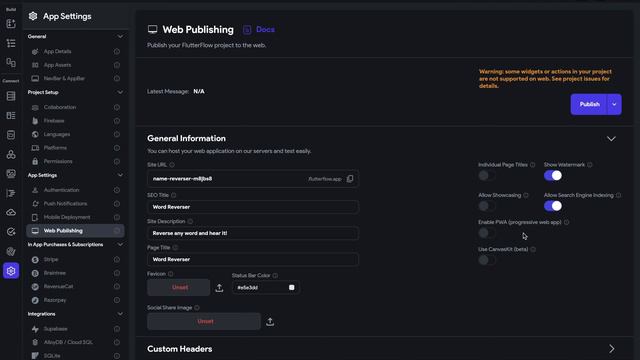Open App Details settings page
Screen dimensions: 640x360
pyautogui.click(x=57, y=51)
